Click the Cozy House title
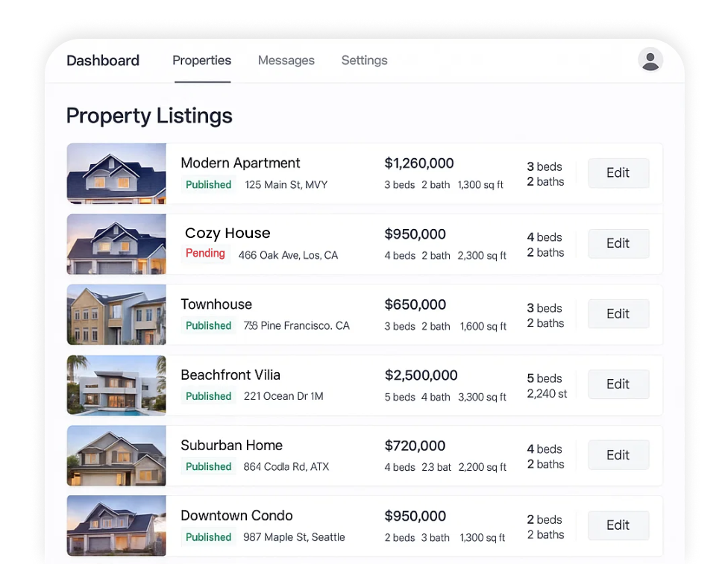Viewport: 728px width, 564px height. point(228,233)
